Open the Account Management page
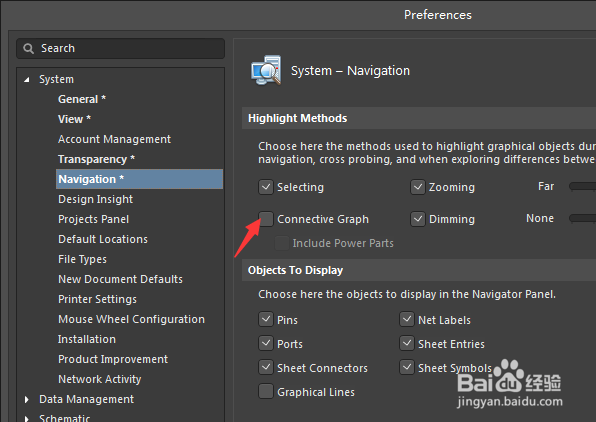Screen dimensions: 596x422 114,139
